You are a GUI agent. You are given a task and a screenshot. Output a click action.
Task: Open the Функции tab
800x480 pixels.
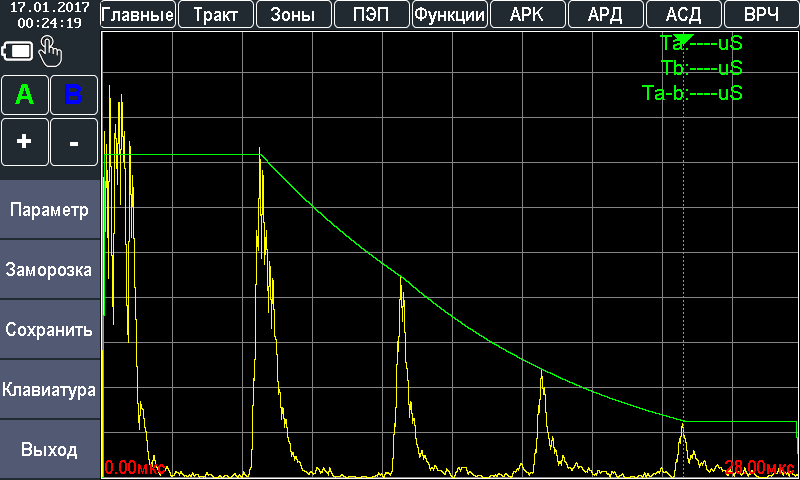point(450,15)
